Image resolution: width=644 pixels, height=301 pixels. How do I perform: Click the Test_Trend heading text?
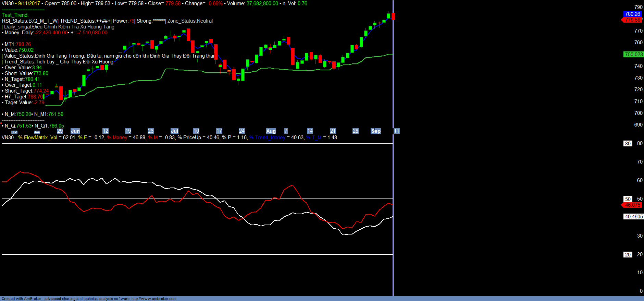coord(15,15)
